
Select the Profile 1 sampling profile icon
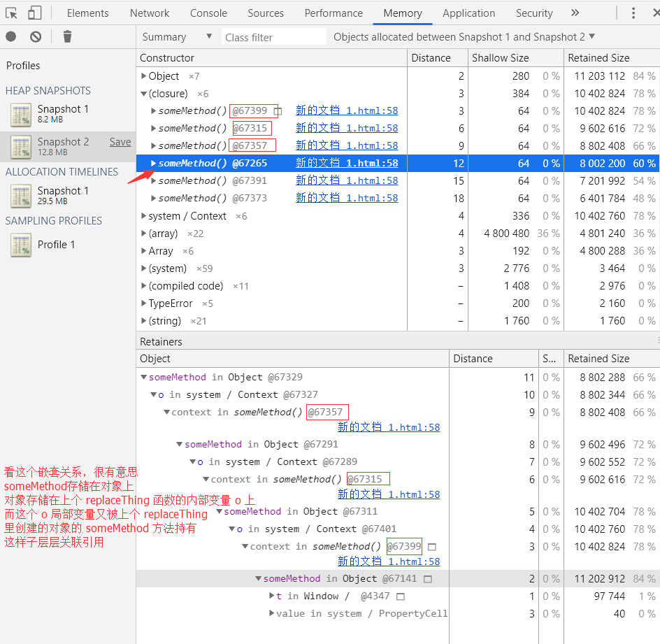pyautogui.click(x=22, y=245)
